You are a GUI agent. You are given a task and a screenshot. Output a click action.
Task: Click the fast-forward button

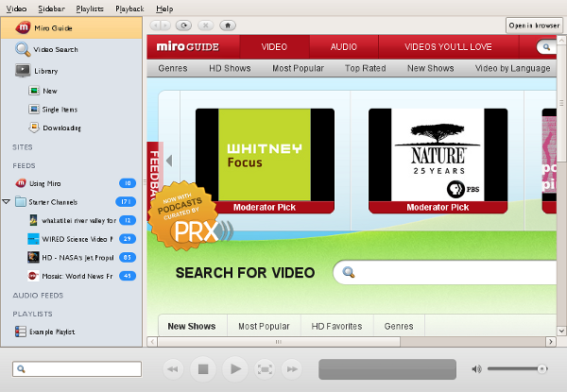pos(293,368)
